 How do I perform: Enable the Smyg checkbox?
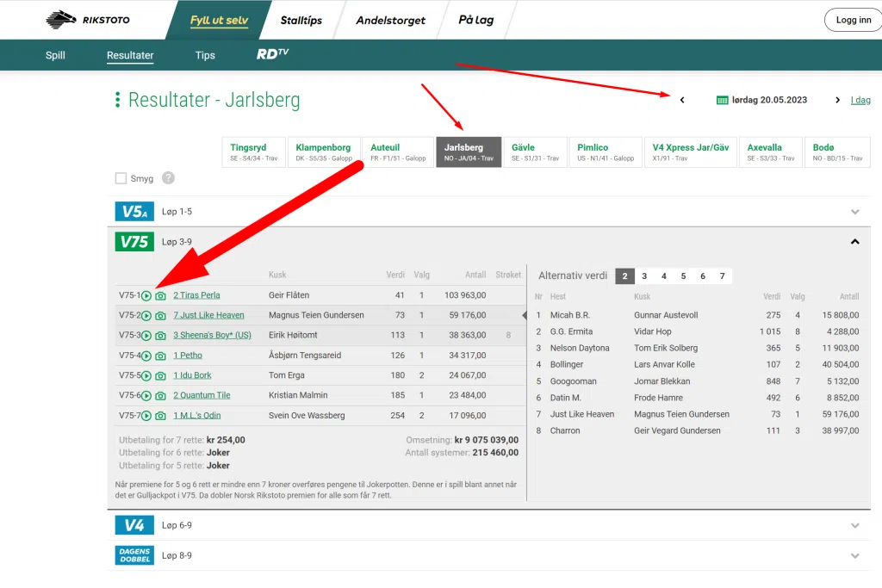(121, 178)
